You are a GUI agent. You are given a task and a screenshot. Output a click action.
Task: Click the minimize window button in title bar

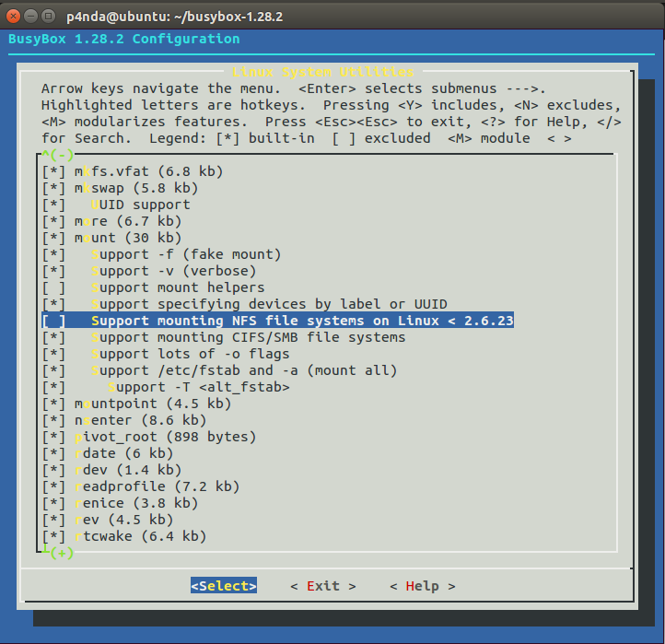click(30, 16)
